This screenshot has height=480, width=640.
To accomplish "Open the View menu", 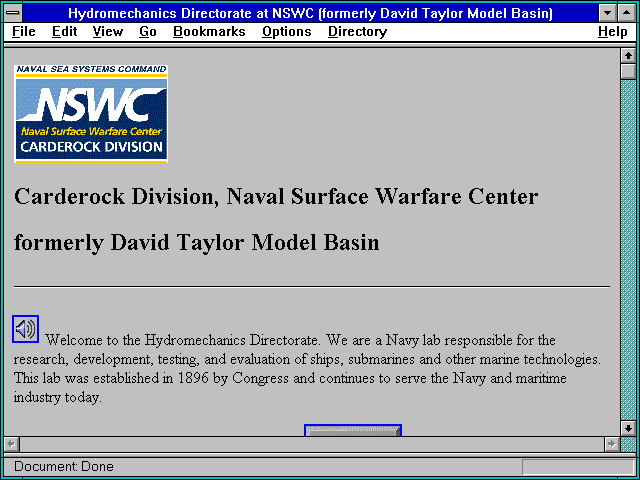I will click(107, 32).
